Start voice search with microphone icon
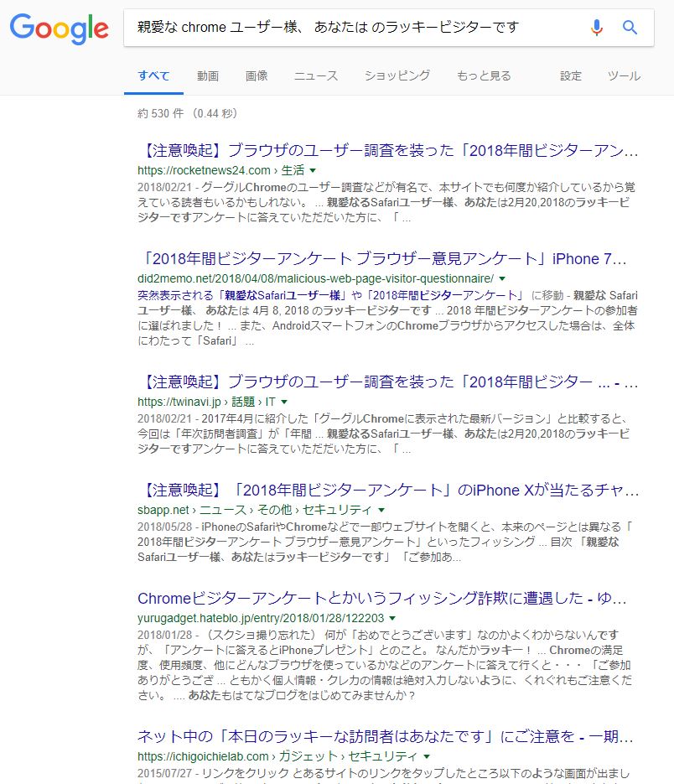Screen dimensions: 674x784 pos(596,27)
